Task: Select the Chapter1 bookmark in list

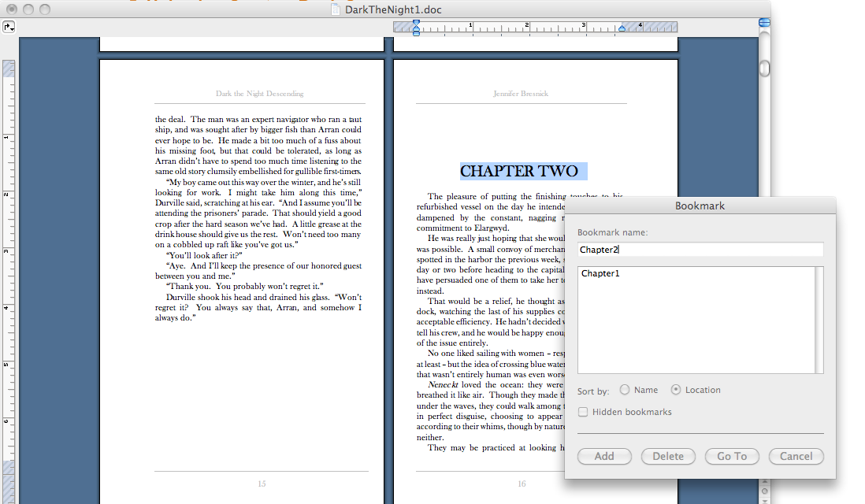Action: [601, 273]
